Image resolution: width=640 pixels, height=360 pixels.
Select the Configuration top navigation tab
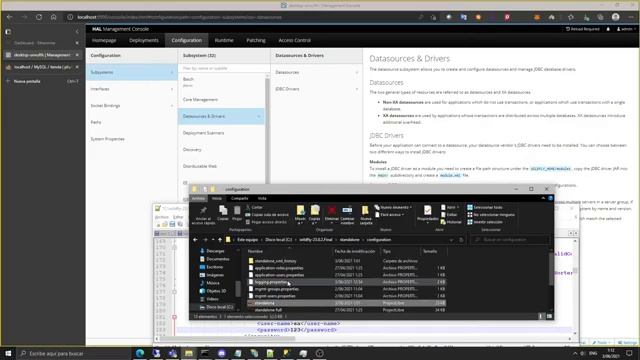[187, 40]
